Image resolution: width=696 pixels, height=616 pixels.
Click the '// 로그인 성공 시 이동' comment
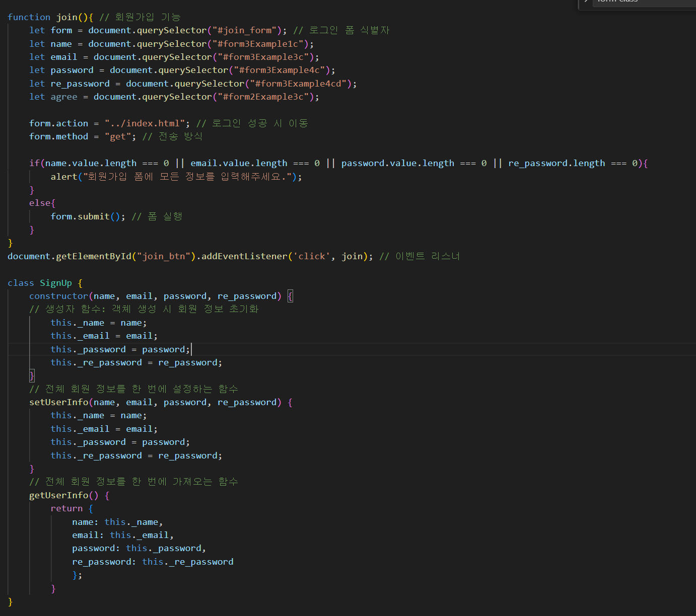click(x=252, y=123)
